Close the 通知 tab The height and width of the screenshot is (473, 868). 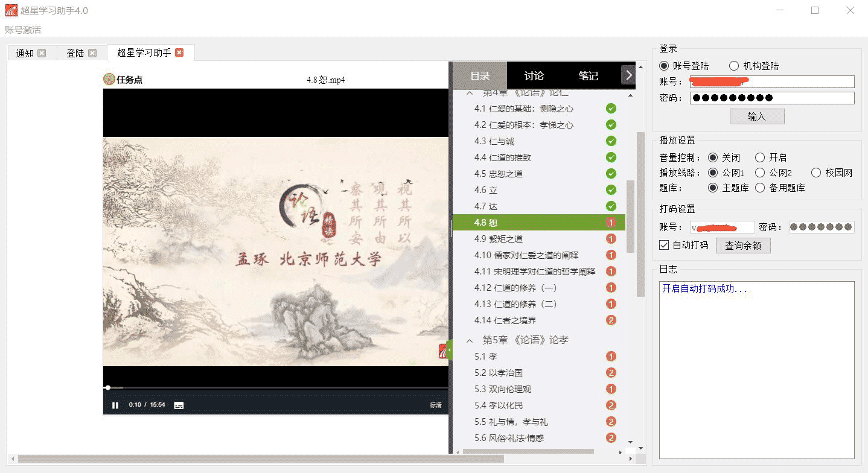(42, 53)
